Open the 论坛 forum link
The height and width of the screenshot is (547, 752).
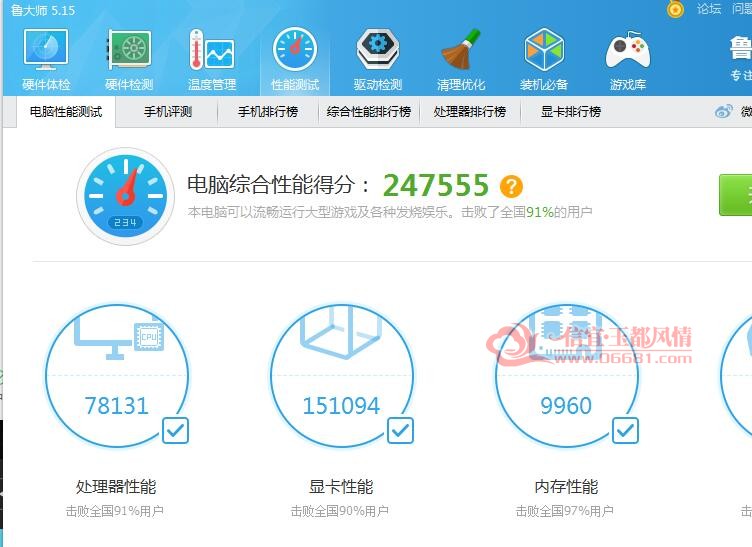[x=709, y=9]
